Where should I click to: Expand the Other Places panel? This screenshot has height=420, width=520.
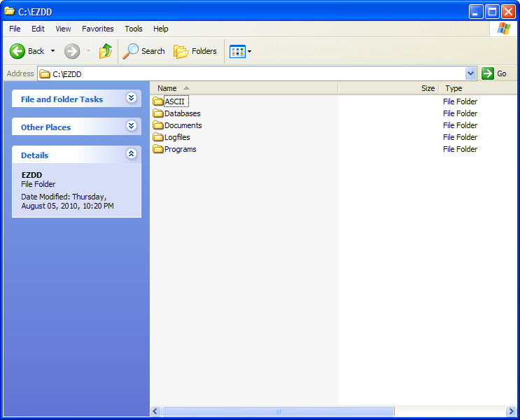tap(131, 127)
